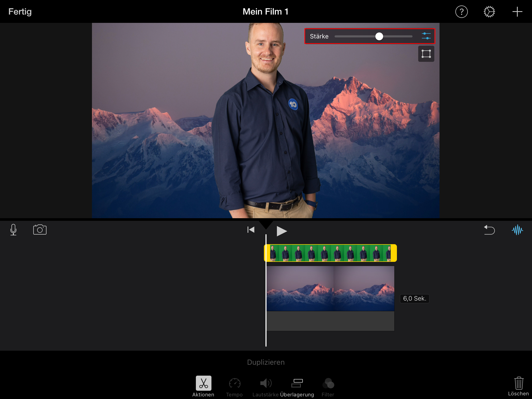Show audio waveforms in the timeline
532x399 pixels.
[x=517, y=230]
